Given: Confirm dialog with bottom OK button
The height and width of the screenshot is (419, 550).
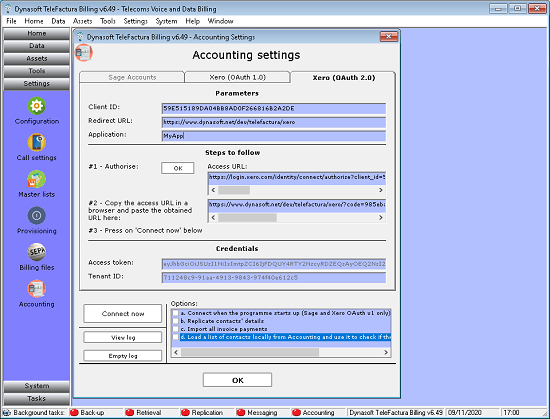Looking at the screenshot, I should (x=237, y=380).
